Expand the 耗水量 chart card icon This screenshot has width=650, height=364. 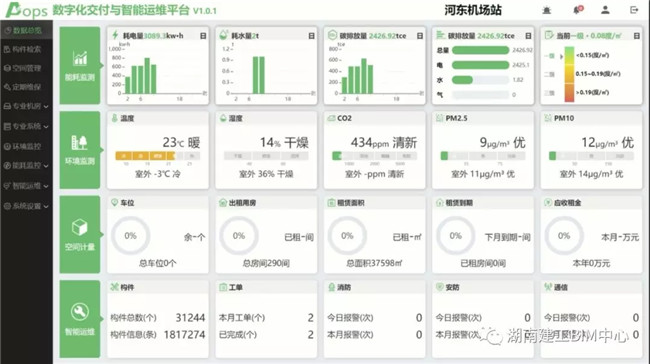point(311,36)
